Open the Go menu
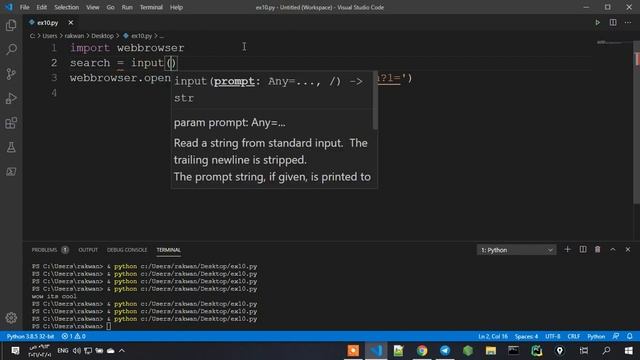 [x=110, y=7]
